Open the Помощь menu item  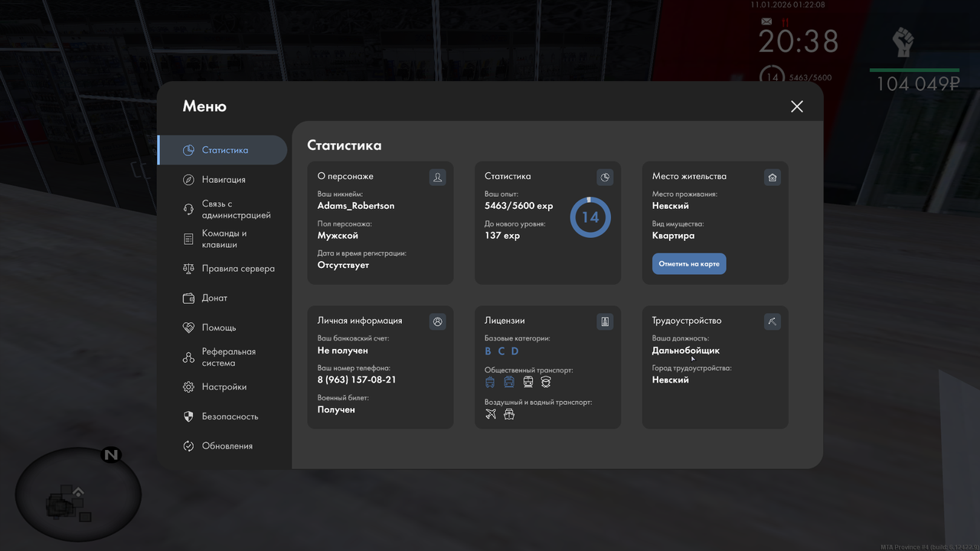pyautogui.click(x=223, y=328)
